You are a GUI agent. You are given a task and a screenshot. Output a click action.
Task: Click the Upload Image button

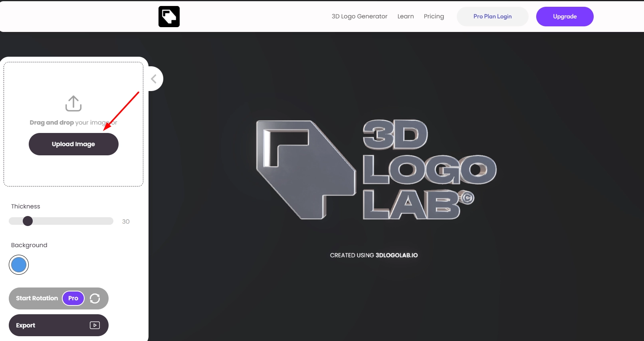click(x=73, y=144)
